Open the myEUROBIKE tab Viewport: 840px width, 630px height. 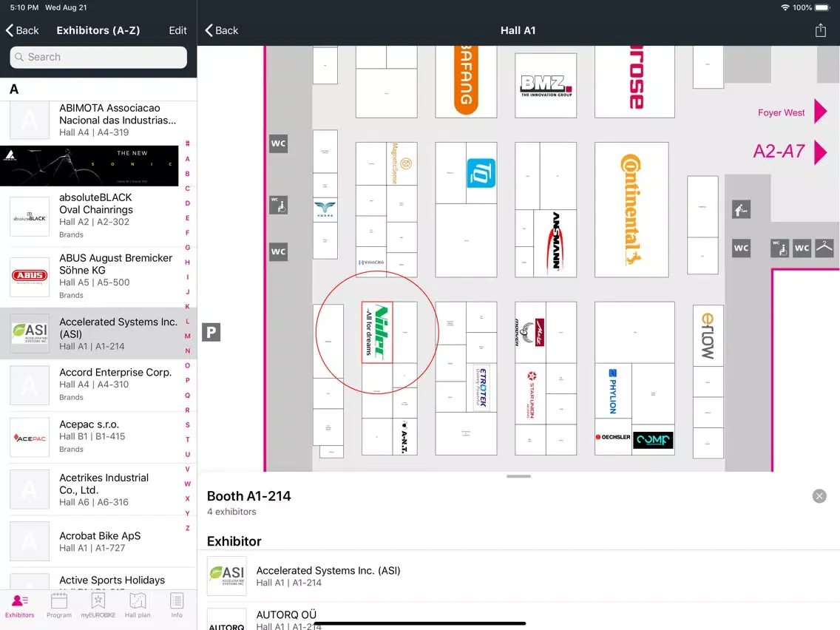(x=98, y=606)
